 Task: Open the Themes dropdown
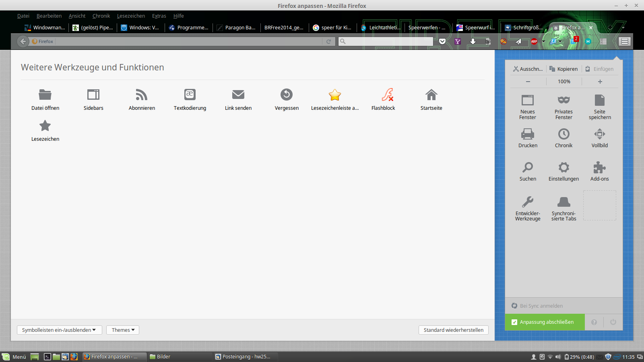[x=123, y=330]
